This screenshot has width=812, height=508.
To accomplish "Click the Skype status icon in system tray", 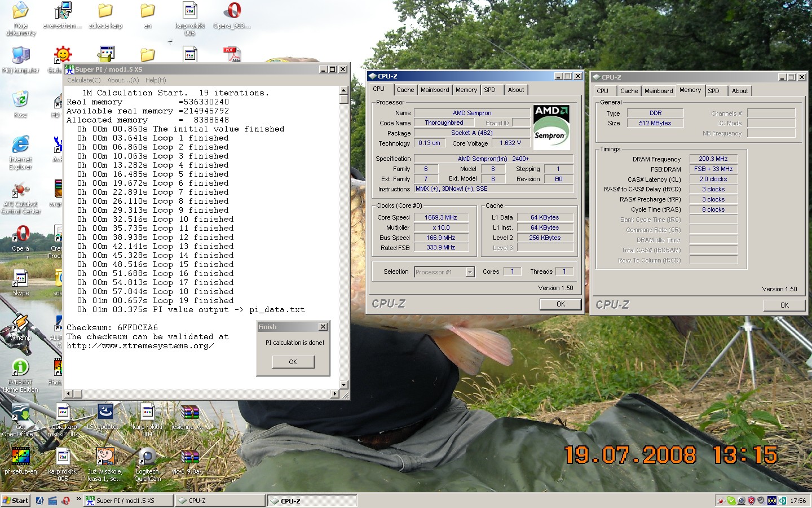I will click(x=731, y=501).
